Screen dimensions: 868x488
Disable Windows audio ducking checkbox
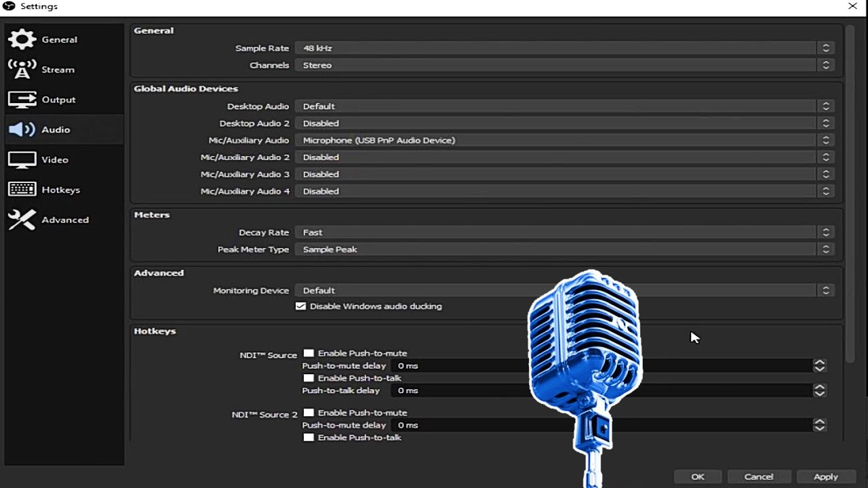[300, 306]
